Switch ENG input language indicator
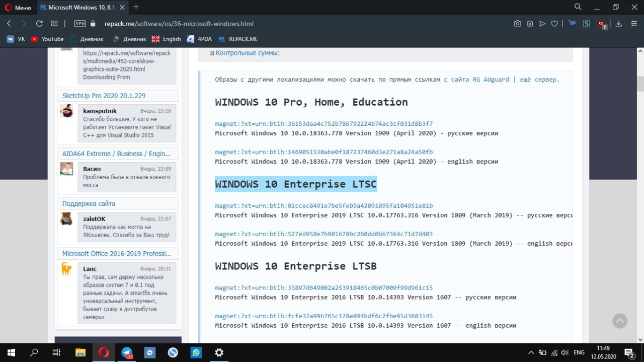644x362 pixels. [579, 352]
